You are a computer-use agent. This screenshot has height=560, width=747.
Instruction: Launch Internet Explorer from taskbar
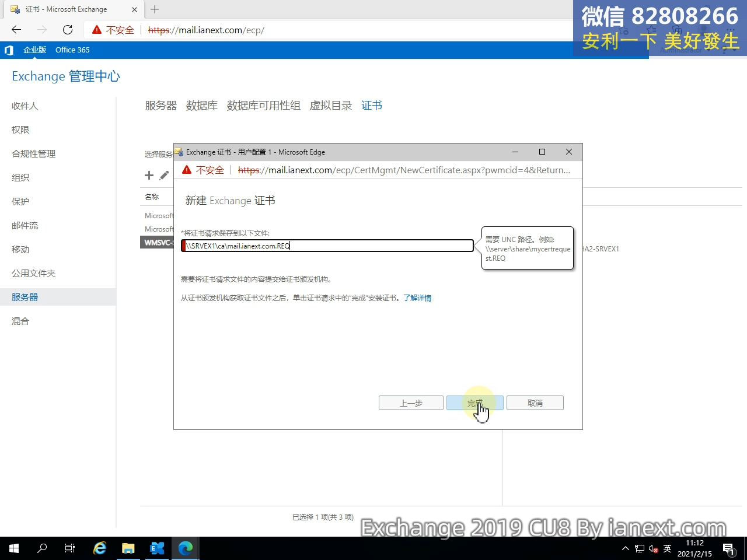point(100,548)
